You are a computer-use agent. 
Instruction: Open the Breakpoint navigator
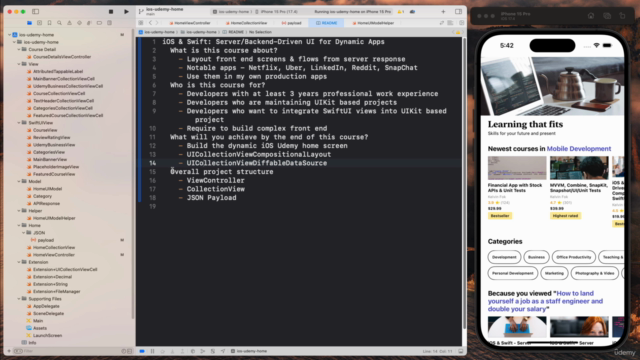[99, 23]
